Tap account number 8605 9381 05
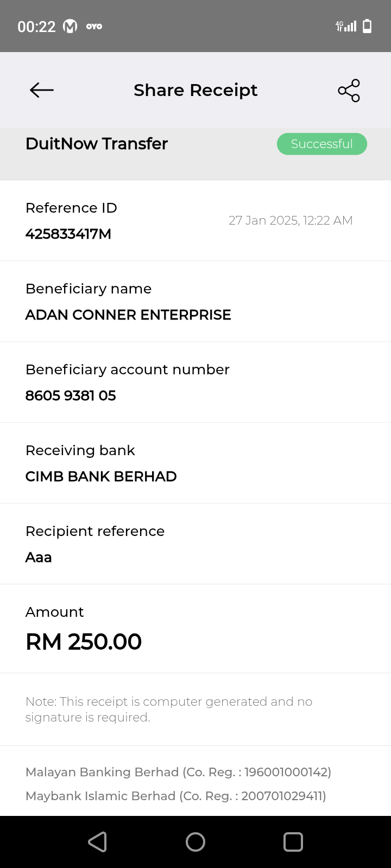391x868 pixels. 71,395
